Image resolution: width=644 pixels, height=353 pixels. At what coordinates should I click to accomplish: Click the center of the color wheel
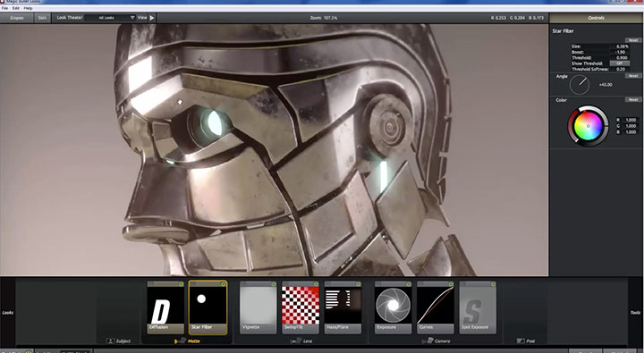point(589,126)
